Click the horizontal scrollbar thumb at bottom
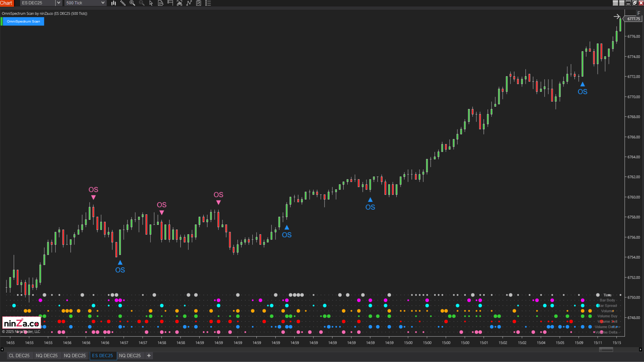 pos(606,350)
